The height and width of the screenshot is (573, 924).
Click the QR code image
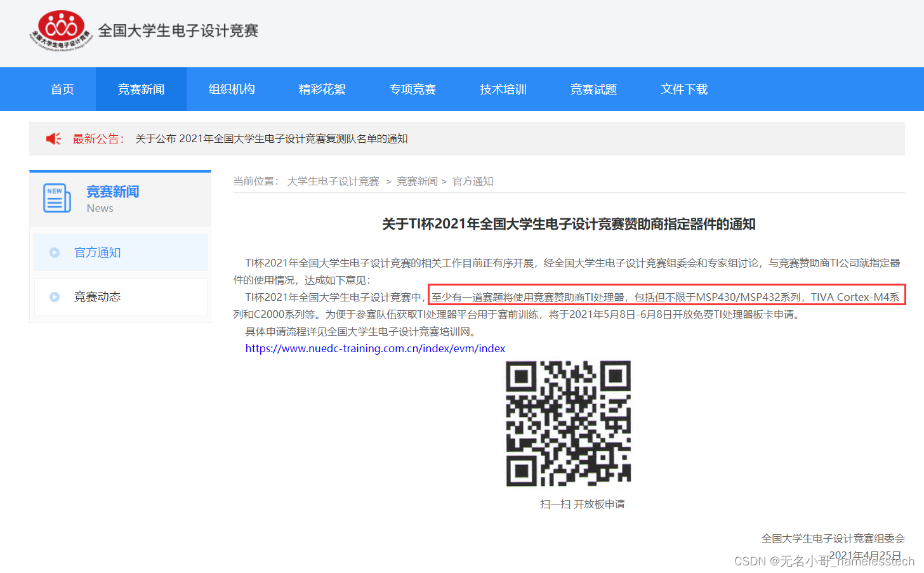[569, 424]
